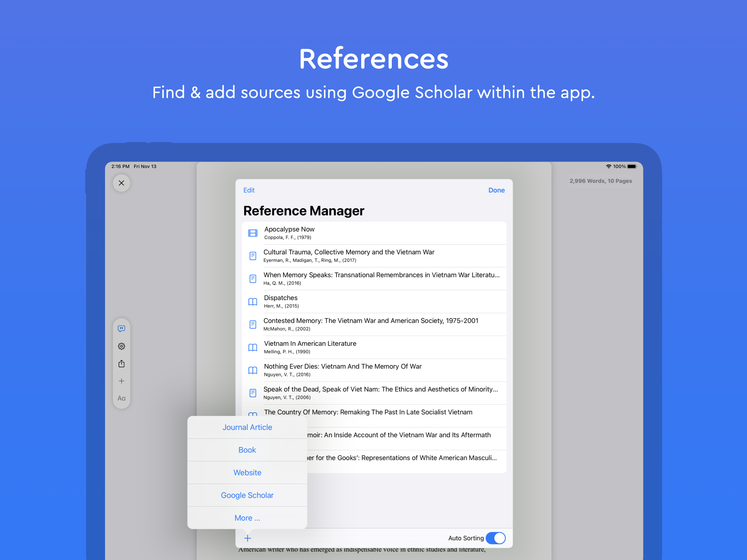The width and height of the screenshot is (747, 560).
Task: Select Book in the add menu
Action: click(247, 450)
